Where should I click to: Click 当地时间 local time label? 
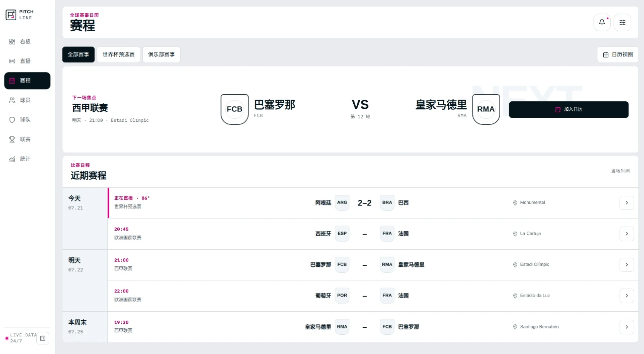pos(620,171)
